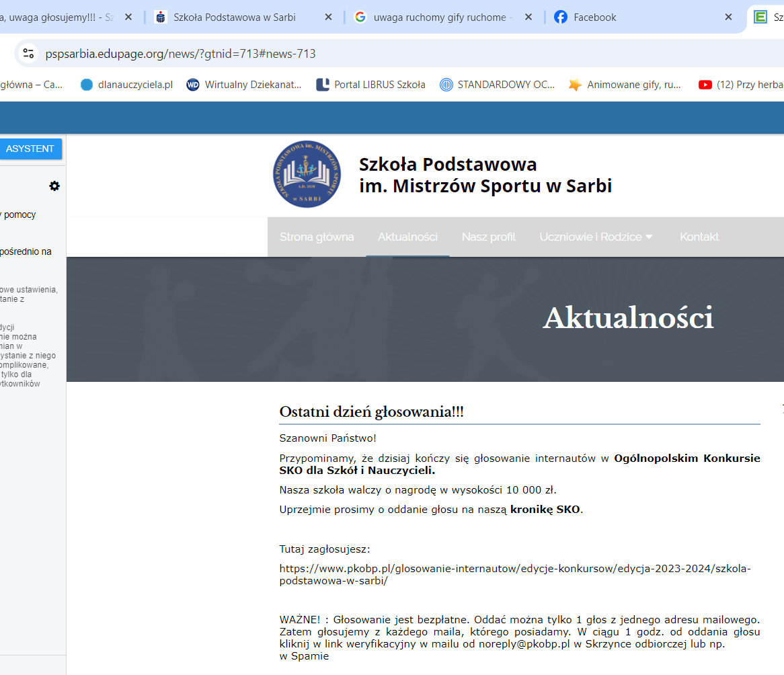This screenshot has width=784, height=675.
Task: Click the school crest logo
Action: (x=307, y=173)
